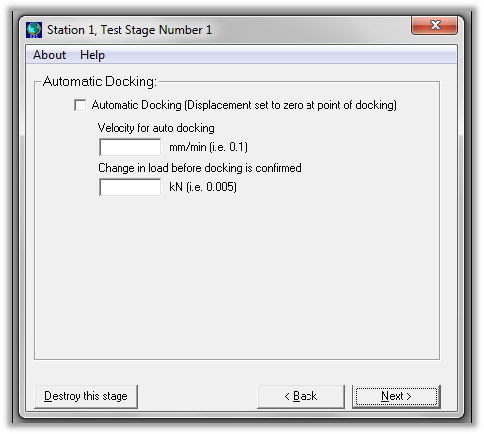Click the Destroy this stage button
Image resolution: width=484 pixels, height=434 pixels.
(x=86, y=396)
